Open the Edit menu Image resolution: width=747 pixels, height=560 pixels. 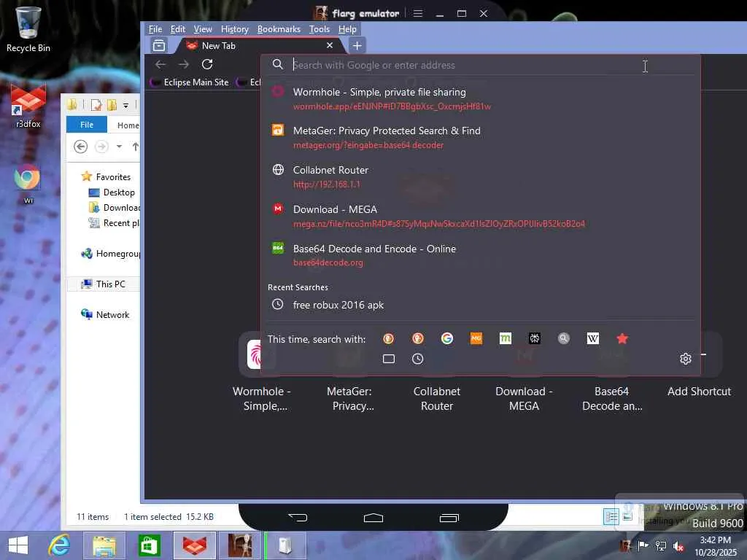click(178, 29)
